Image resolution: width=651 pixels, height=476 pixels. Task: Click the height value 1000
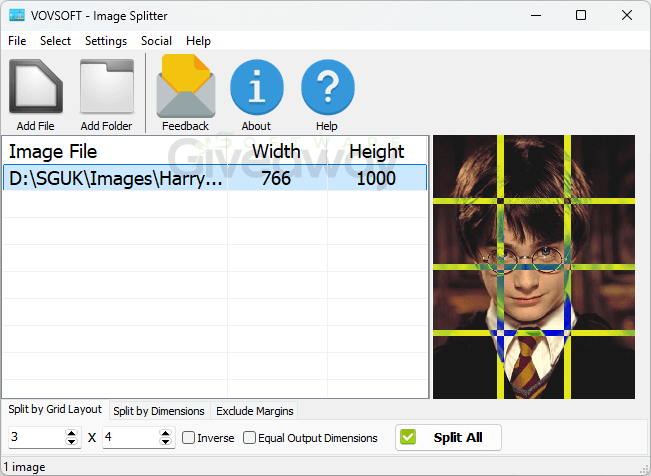(x=376, y=179)
